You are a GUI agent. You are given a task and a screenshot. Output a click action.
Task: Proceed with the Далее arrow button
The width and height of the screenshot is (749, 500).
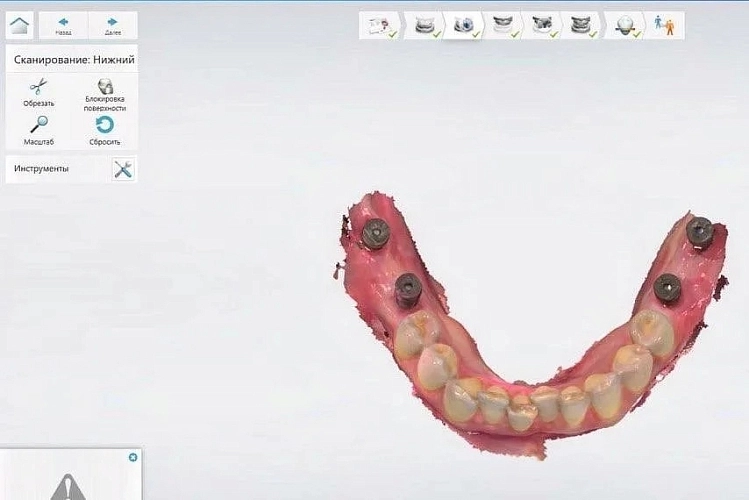(x=112, y=25)
